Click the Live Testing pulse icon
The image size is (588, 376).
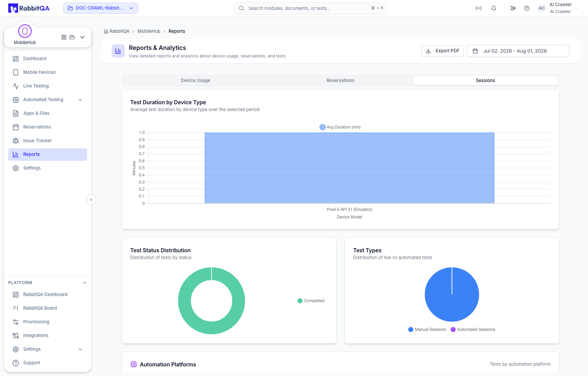pos(16,86)
